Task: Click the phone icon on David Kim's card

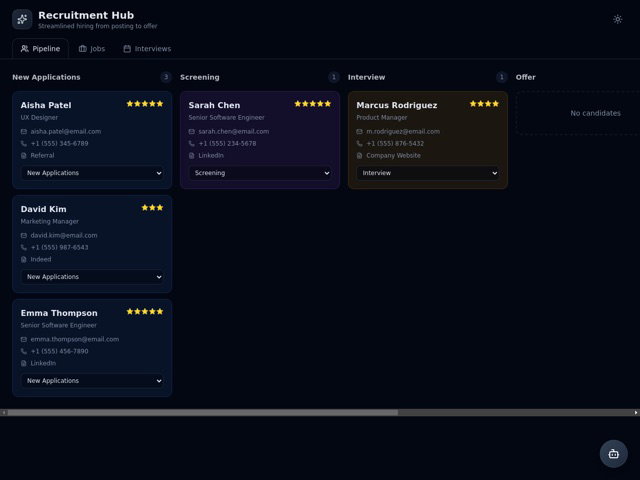Action: click(x=24, y=247)
